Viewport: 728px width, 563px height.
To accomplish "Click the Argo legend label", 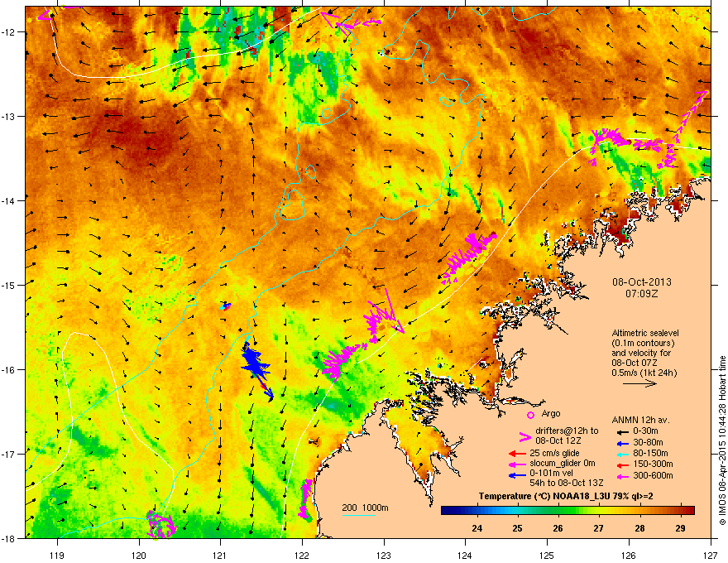I will (551, 413).
